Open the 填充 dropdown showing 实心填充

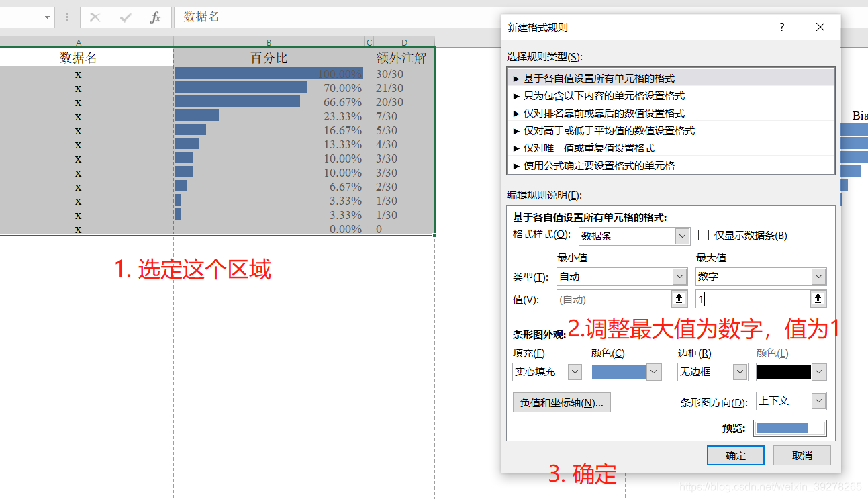575,371
